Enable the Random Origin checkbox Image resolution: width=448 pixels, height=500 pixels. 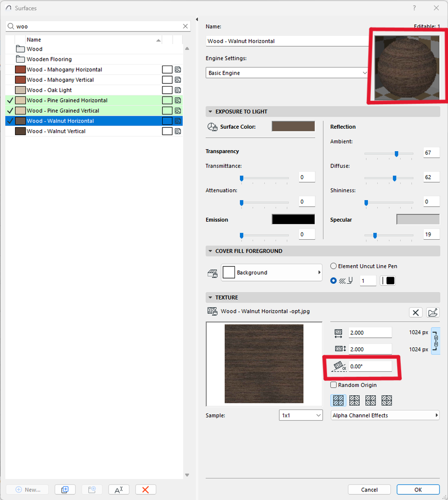click(x=333, y=385)
